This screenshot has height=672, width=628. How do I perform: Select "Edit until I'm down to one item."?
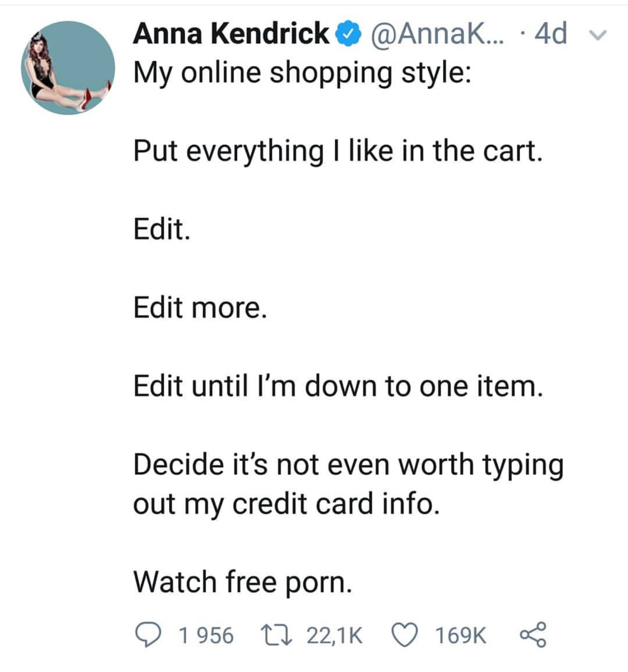[338, 386]
